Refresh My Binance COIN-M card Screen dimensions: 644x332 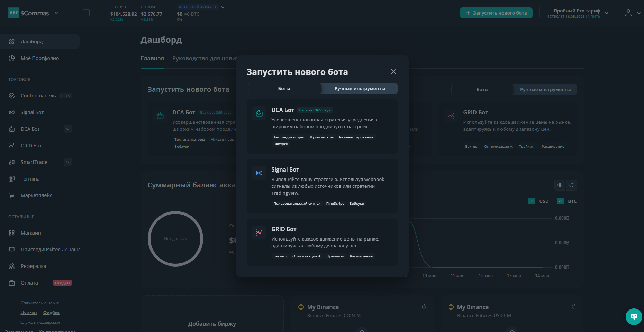click(424, 307)
